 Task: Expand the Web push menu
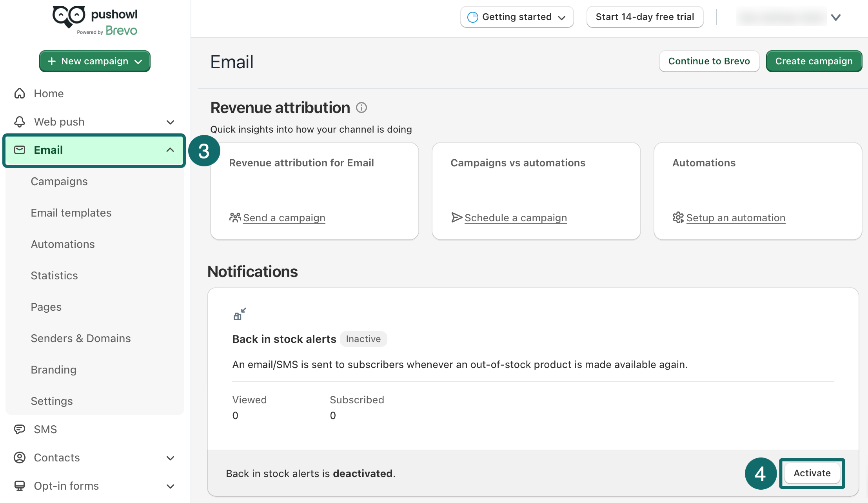click(x=170, y=122)
